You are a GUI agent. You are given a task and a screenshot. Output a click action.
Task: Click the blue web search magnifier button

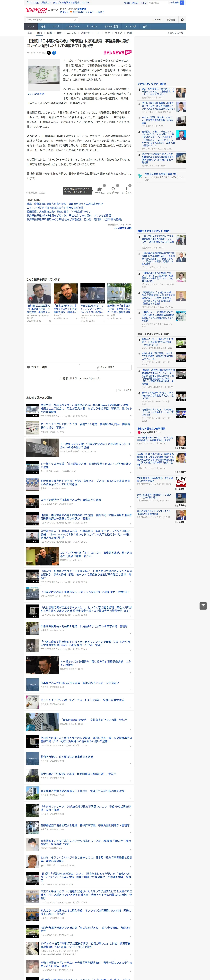(182, 3)
